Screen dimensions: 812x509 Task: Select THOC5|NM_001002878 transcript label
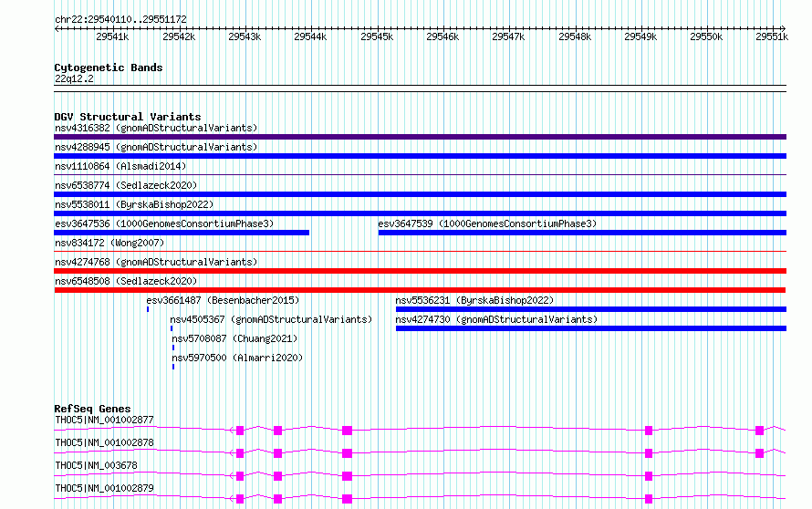(x=104, y=442)
